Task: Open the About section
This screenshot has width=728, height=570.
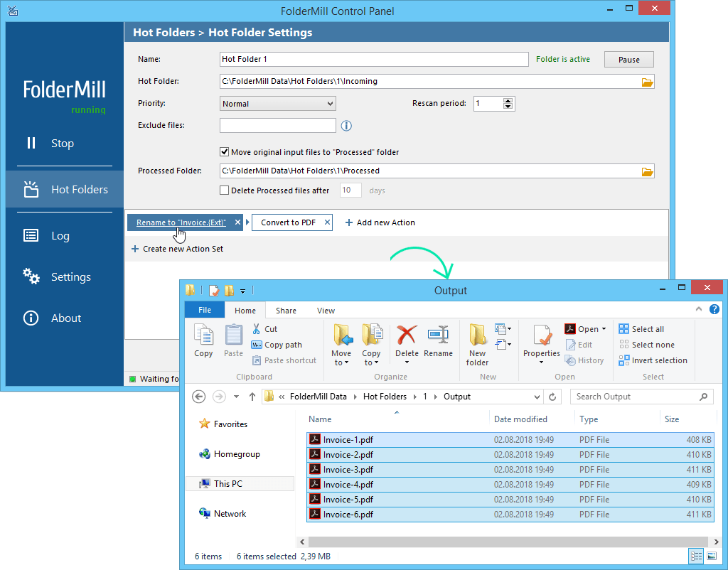Action: [52, 318]
